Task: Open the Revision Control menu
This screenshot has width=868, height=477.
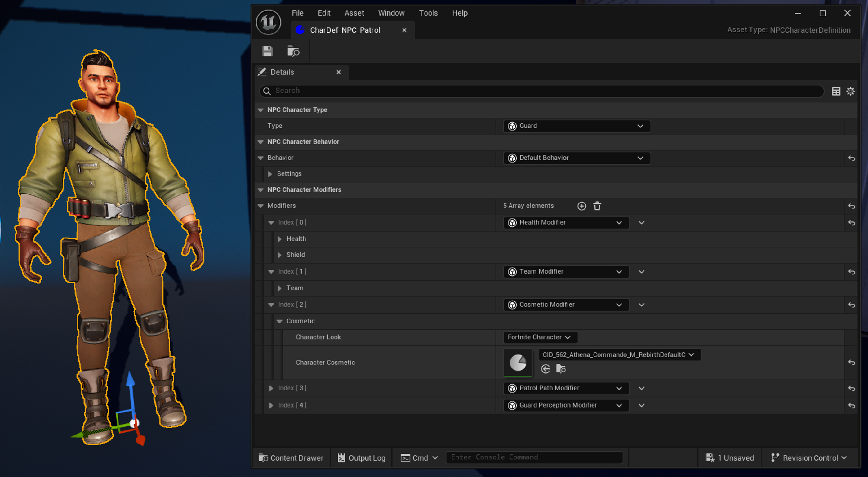Action: click(x=809, y=458)
